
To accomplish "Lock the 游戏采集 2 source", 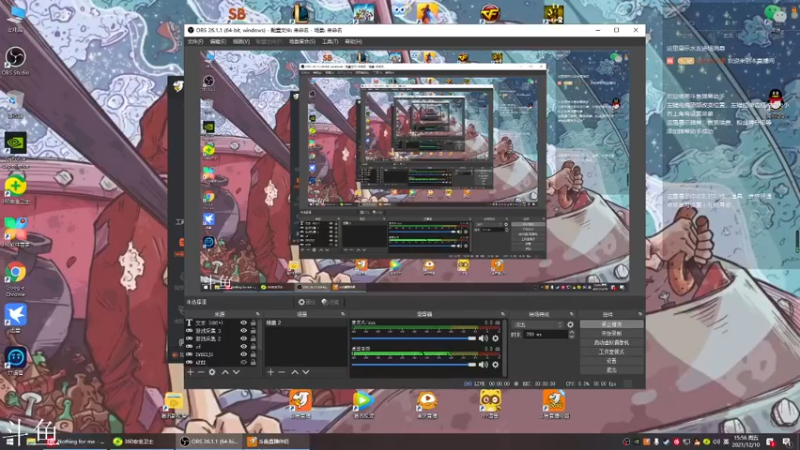I will click(253, 338).
